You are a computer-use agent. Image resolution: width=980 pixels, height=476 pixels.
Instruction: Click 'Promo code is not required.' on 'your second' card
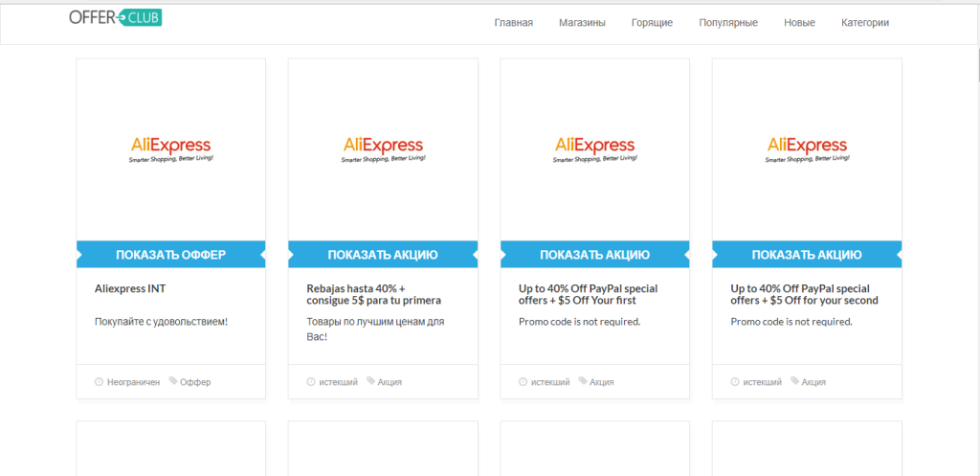point(791,322)
